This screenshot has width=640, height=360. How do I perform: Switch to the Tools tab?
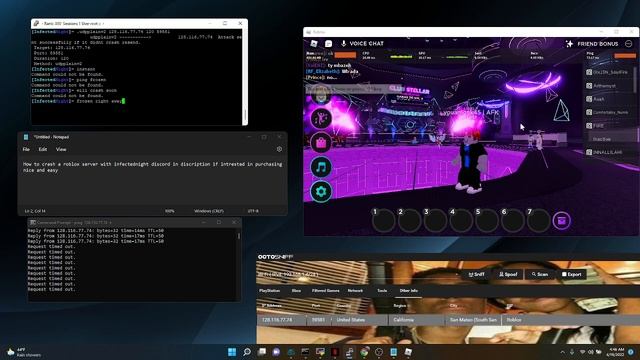point(382,291)
